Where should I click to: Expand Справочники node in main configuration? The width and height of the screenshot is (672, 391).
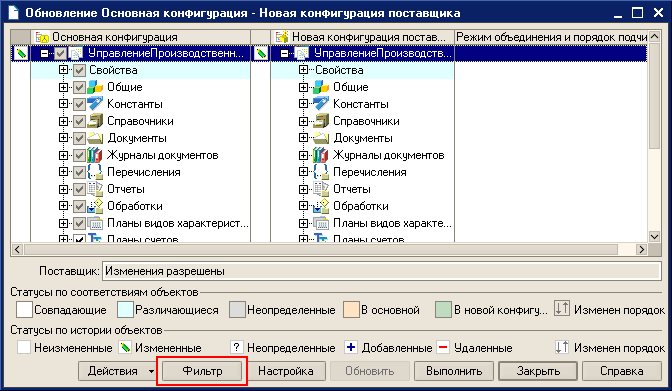63,121
